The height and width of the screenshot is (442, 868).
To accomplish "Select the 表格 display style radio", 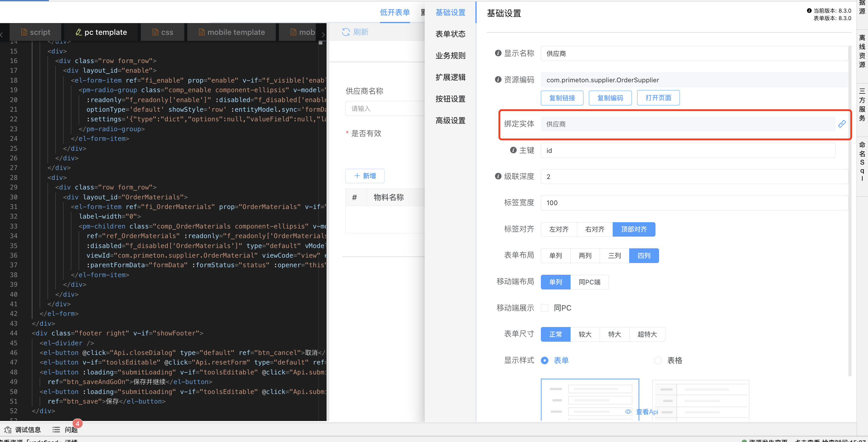I will click(658, 360).
